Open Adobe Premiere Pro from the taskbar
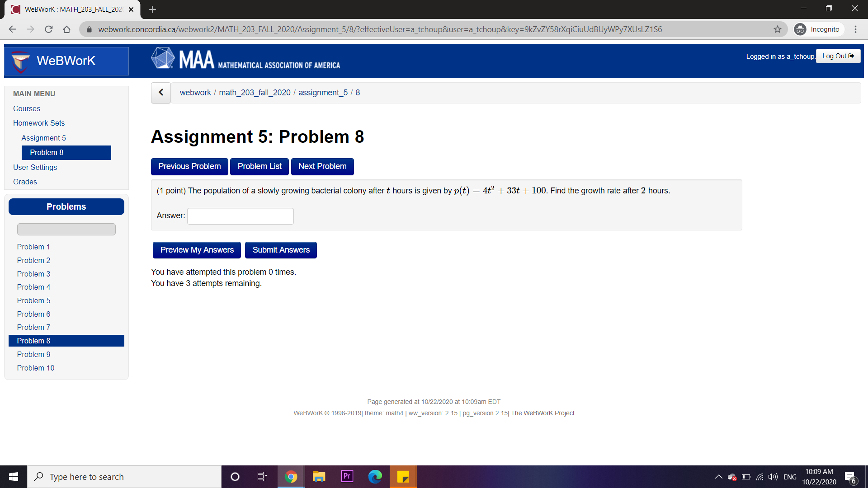This screenshot has width=868, height=488. click(347, 476)
